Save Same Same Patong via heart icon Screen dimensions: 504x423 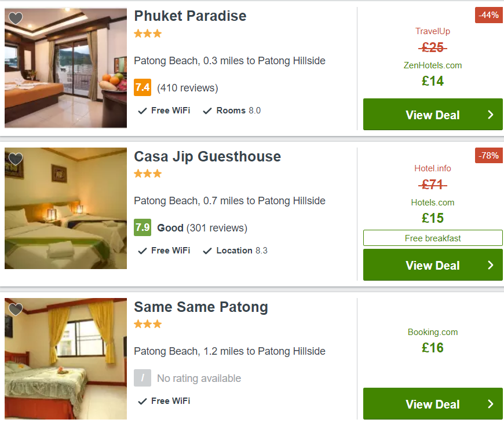[16, 309]
